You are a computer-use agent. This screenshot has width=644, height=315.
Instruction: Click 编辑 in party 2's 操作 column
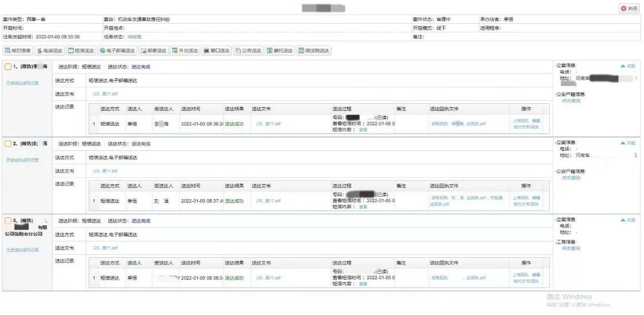point(536,198)
